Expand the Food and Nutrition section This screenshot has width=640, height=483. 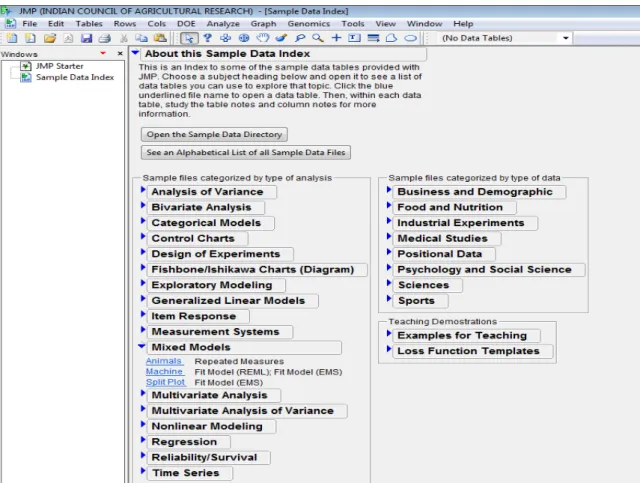(389, 205)
